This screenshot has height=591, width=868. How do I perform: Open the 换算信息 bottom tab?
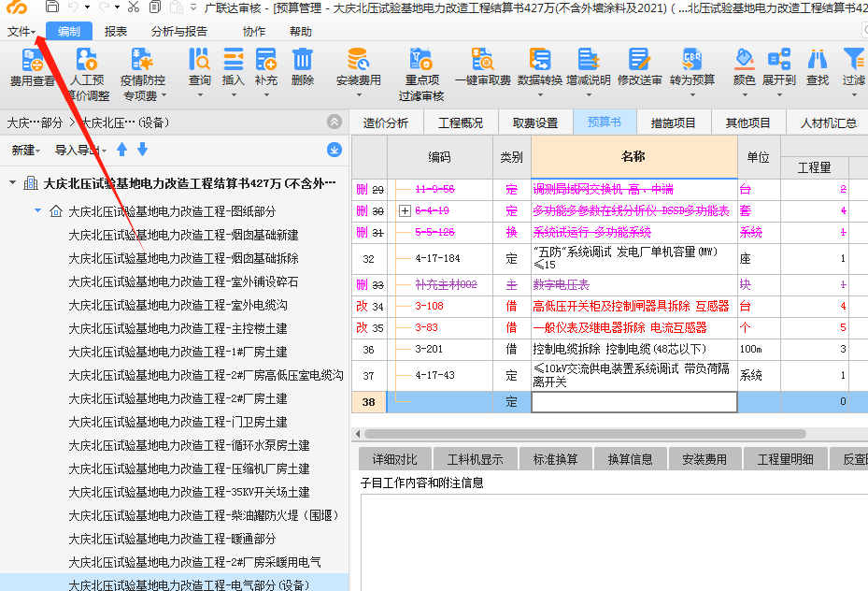coord(630,459)
